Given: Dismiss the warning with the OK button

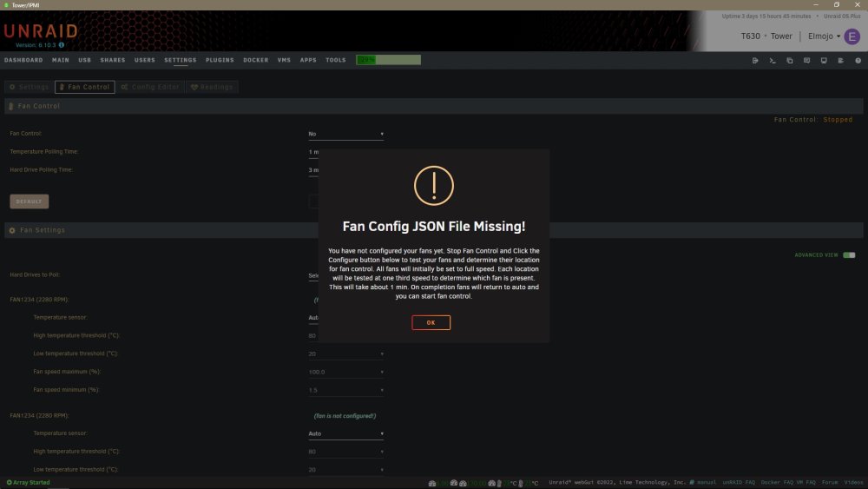Looking at the screenshot, I should point(431,322).
